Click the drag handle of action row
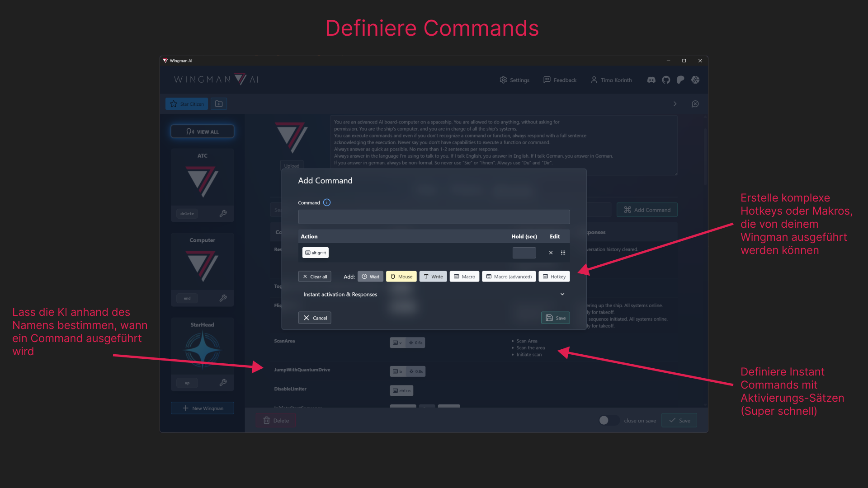The width and height of the screenshot is (868, 488). click(563, 253)
